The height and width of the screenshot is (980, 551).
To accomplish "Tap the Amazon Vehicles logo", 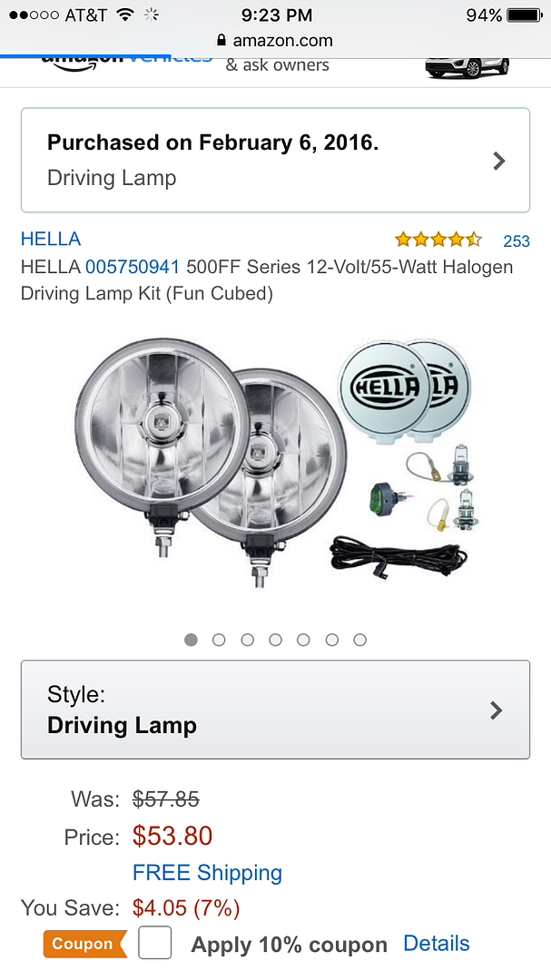I will (127, 64).
